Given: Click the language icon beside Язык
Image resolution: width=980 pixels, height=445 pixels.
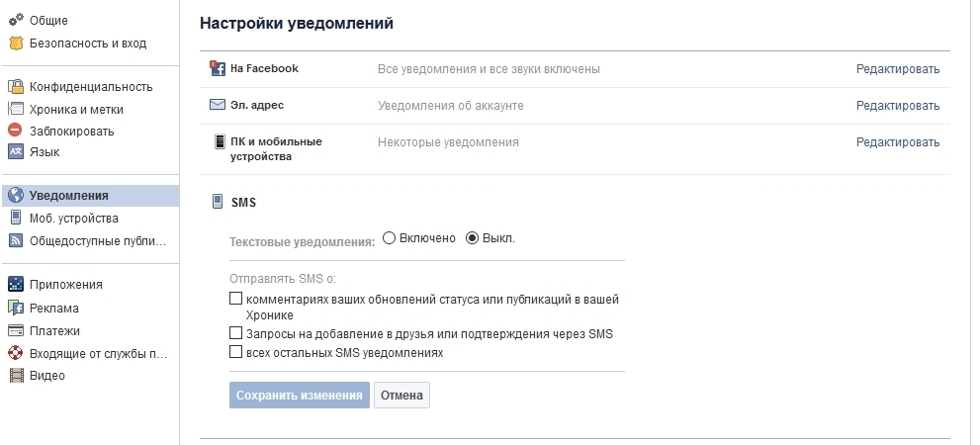Looking at the screenshot, I should (15, 151).
